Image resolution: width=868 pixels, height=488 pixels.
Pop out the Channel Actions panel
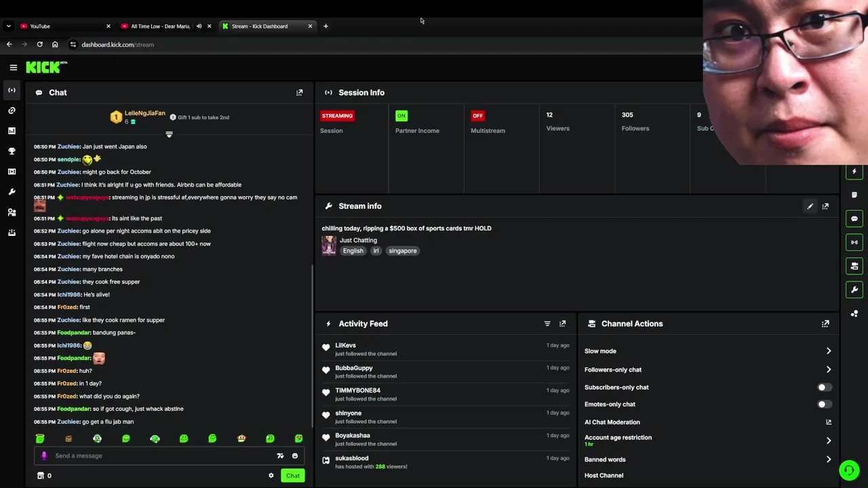[x=825, y=324]
